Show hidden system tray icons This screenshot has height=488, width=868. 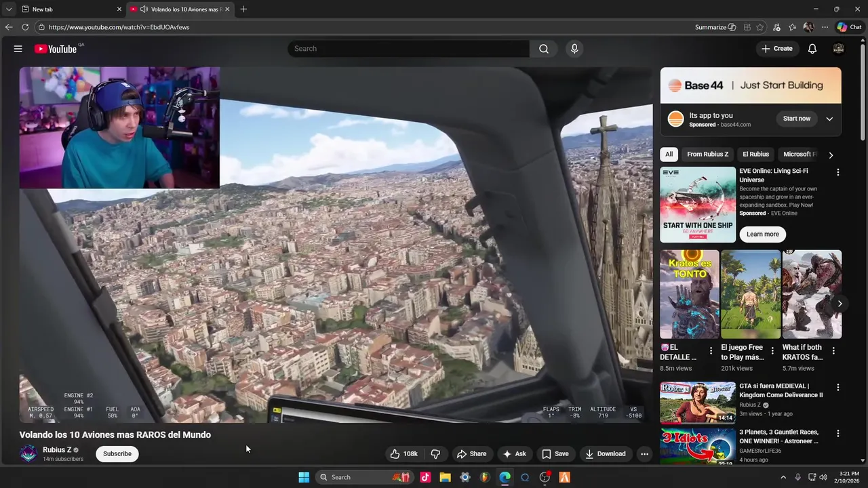(783, 477)
